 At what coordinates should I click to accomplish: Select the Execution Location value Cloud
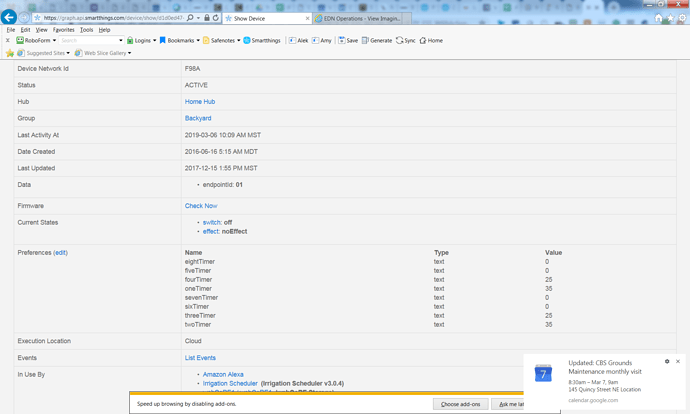click(x=193, y=341)
